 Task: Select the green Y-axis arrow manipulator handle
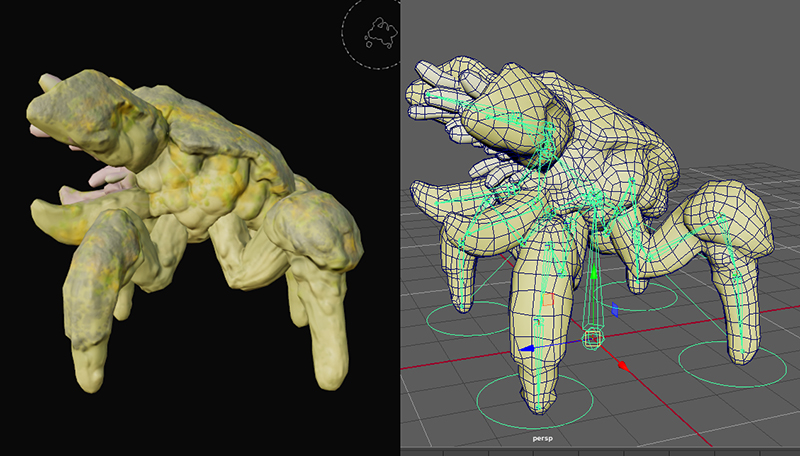coord(594,272)
